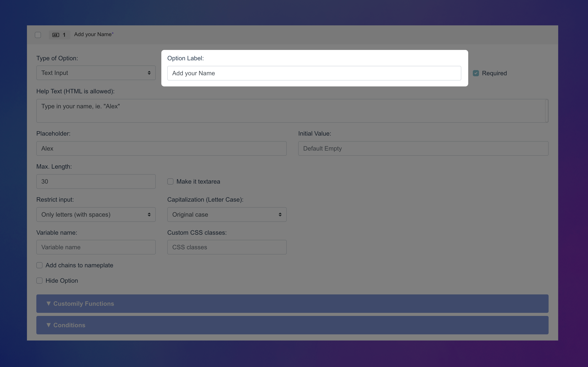This screenshot has height=367, width=588.
Task: Click the disclosure triangle on Conditions
Action: (49, 325)
